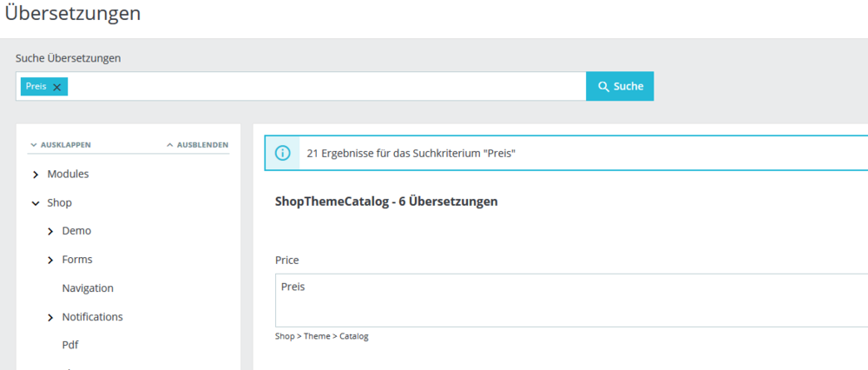Expand the Forms chevron arrow

pos(50,260)
